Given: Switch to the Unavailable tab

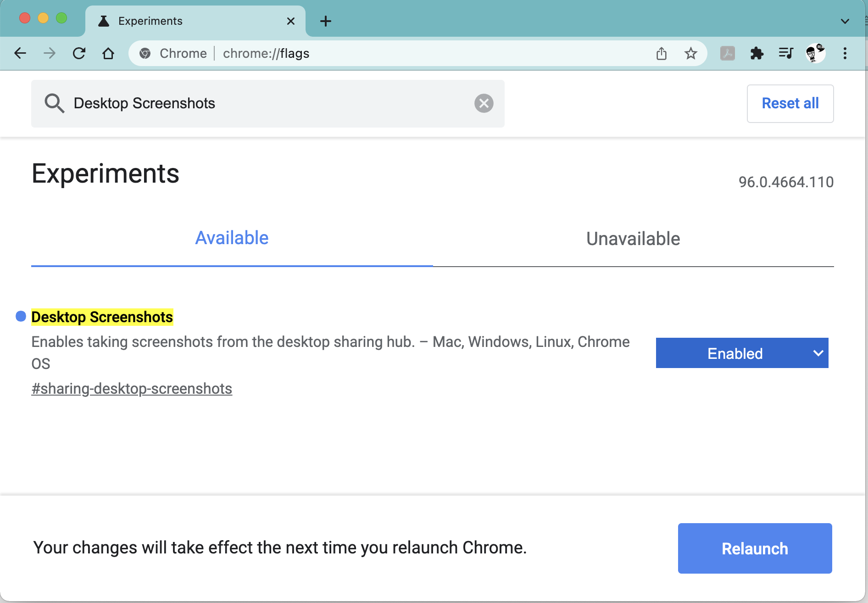Looking at the screenshot, I should [x=633, y=239].
